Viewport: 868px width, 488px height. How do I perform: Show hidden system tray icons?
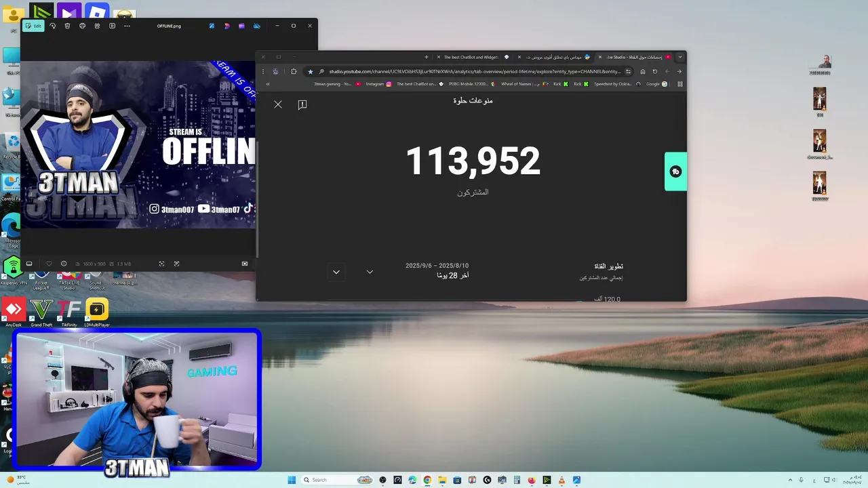[x=790, y=480]
